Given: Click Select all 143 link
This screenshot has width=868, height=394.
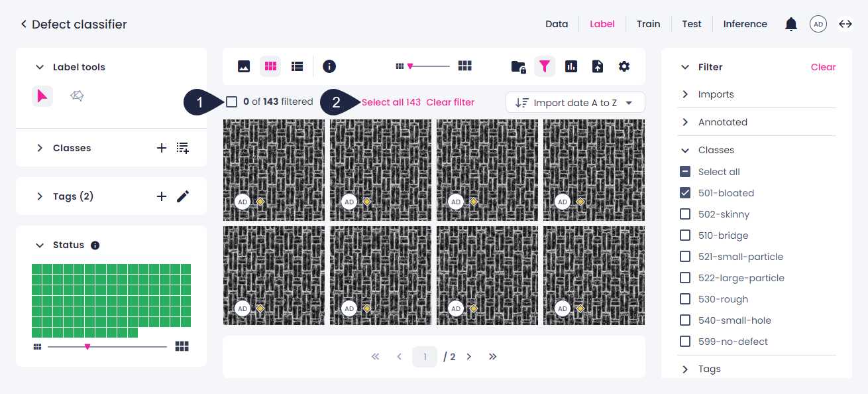Looking at the screenshot, I should pos(391,102).
